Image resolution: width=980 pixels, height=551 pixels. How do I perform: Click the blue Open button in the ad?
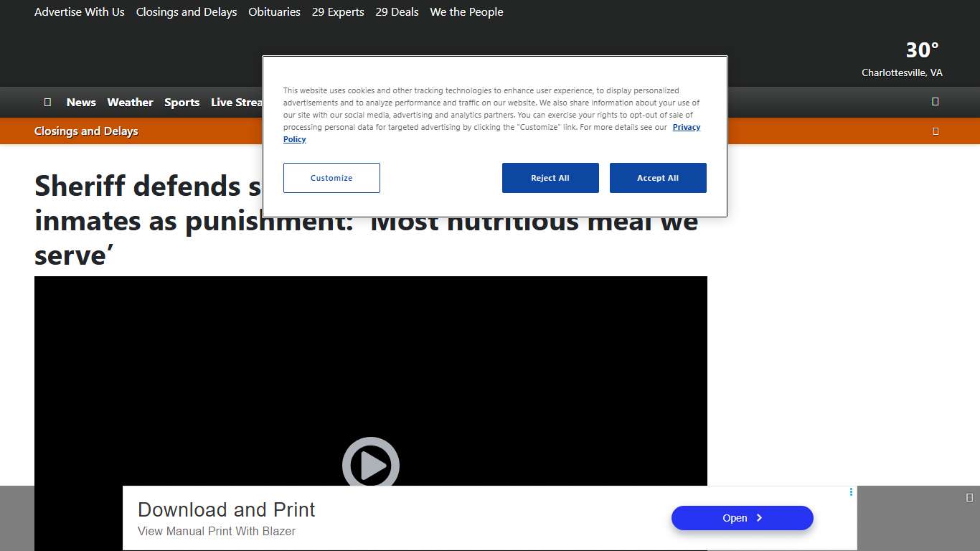[x=742, y=518]
